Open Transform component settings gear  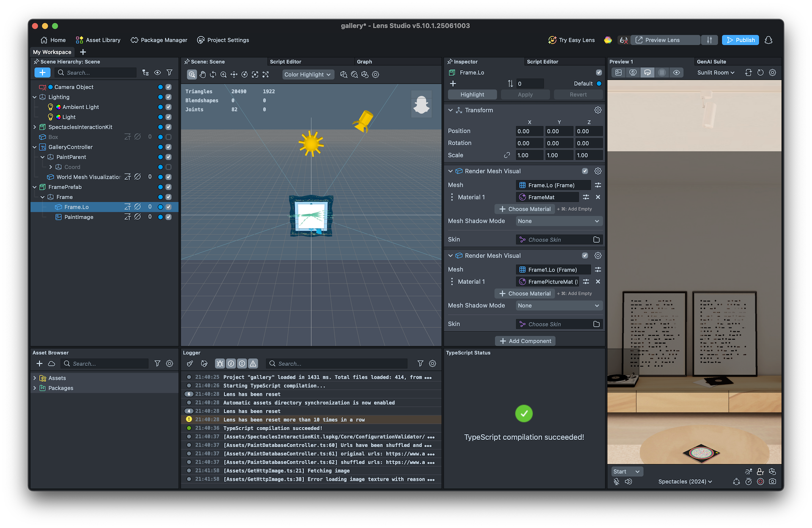tap(598, 110)
